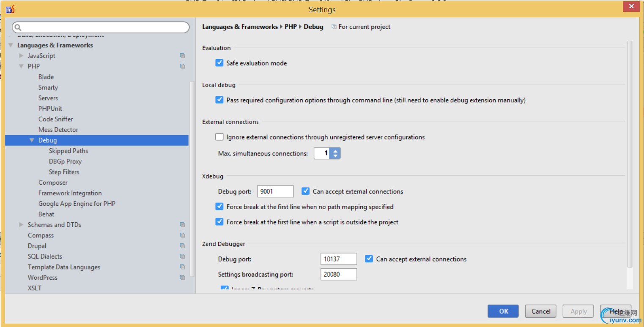Select PHPUnit settings item
The width and height of the screenshot is (644, 327).
50,109
